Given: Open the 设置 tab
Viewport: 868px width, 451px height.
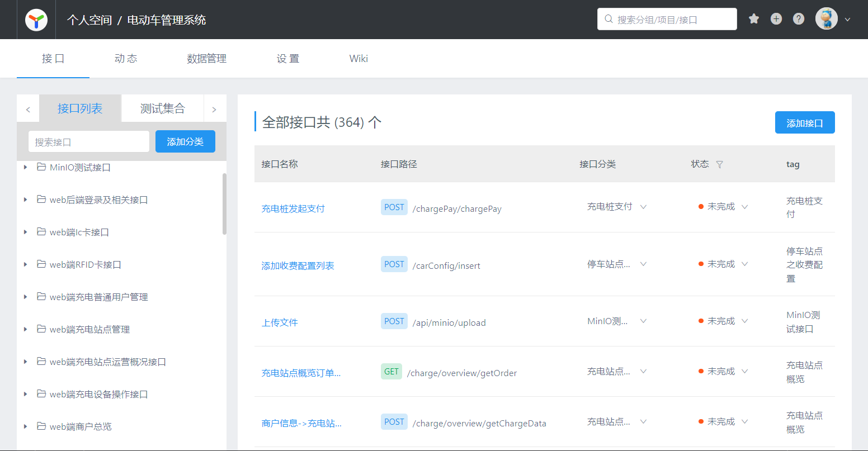Looking at the screenshot, I should coord(288,59).
